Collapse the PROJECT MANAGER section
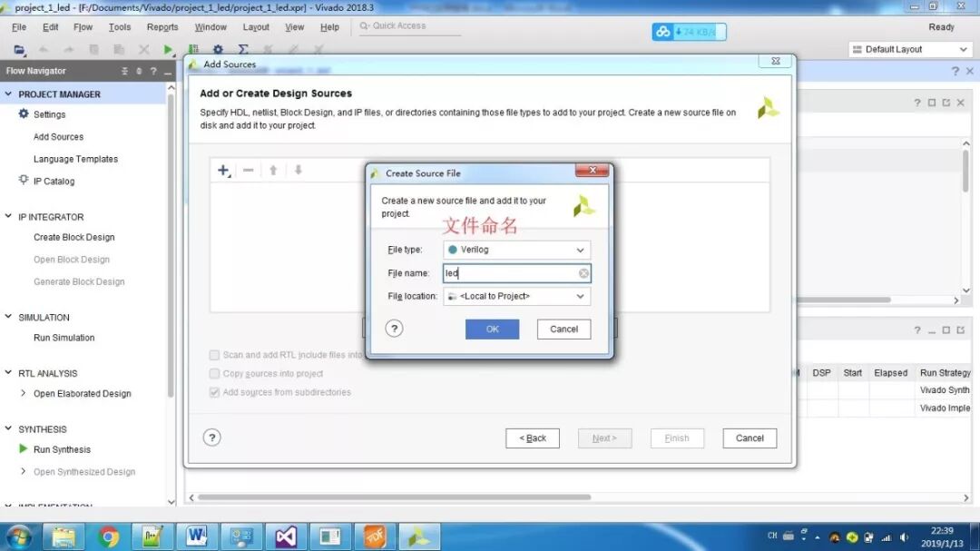The width and height of the screenshot is (980, 551). (8, 93)
